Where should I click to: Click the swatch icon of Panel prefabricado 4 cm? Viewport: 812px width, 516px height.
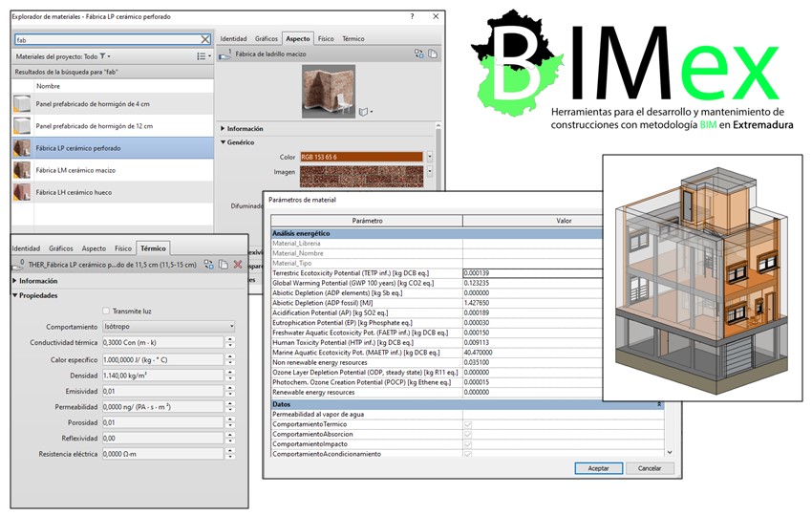pyautogui.click(x=22, y=104)
